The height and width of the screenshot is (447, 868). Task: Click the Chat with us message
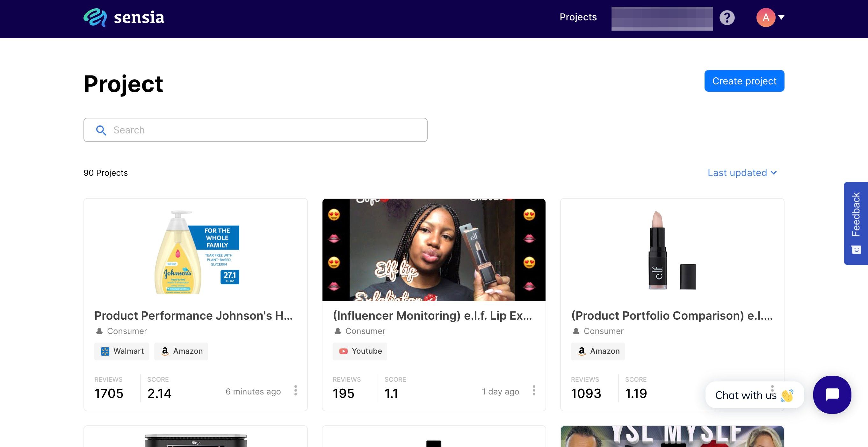(x=755, y=395)
